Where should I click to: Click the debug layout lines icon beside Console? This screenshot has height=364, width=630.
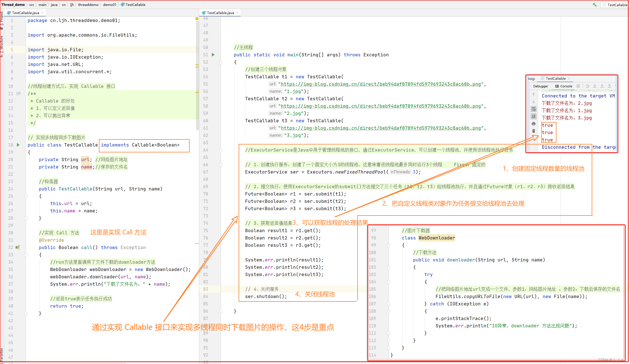click(578, 86)
